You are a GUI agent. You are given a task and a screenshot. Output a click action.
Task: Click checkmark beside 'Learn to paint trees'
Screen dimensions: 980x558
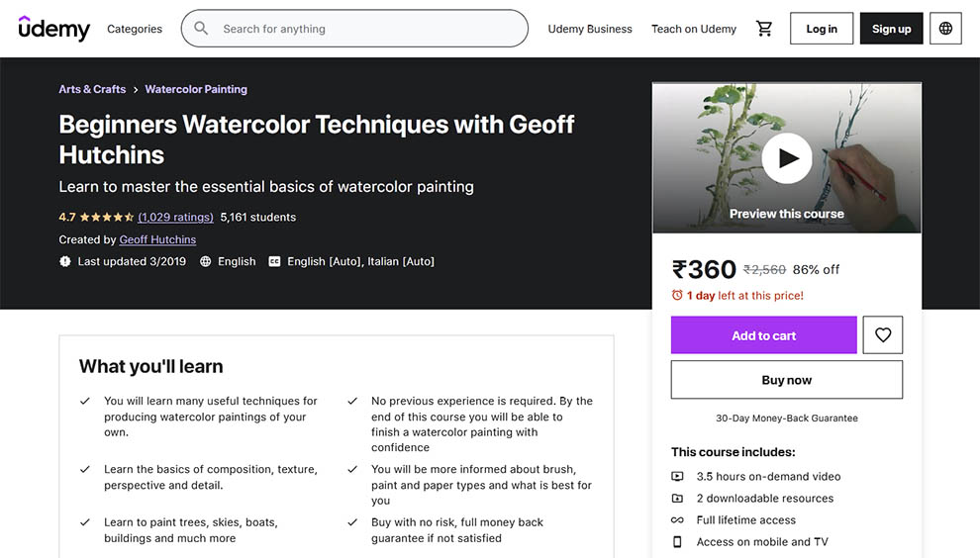point(85,522)
